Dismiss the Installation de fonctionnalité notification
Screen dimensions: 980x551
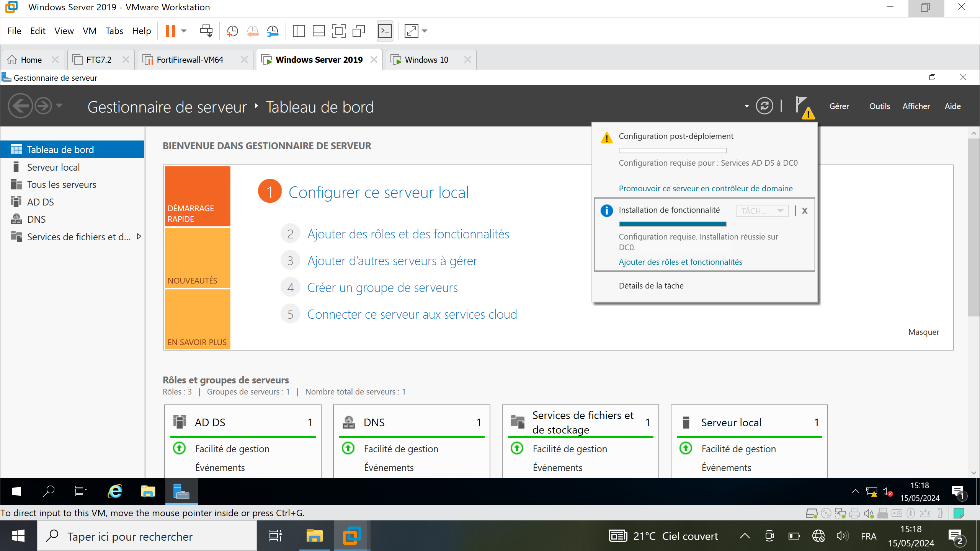(805, 211)
